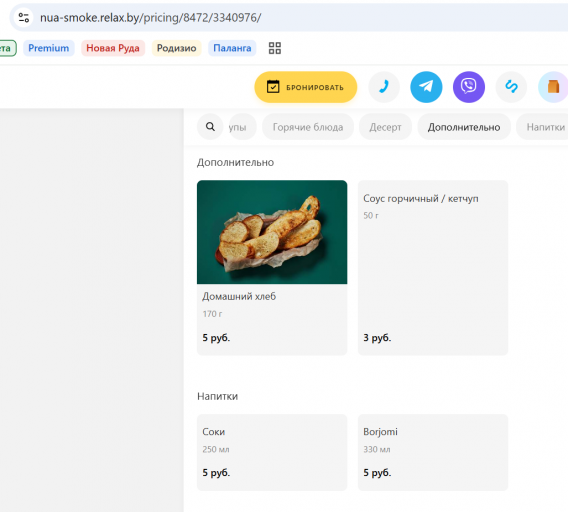The image size is (568, 512).
Task: Click the browser address bar URL
Action: click(x=150, y=17)
